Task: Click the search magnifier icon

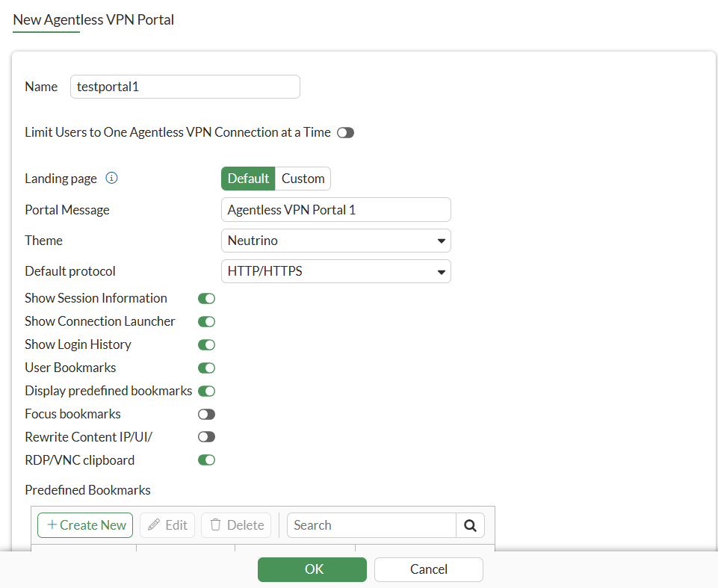Action: (x=470, y=525)
